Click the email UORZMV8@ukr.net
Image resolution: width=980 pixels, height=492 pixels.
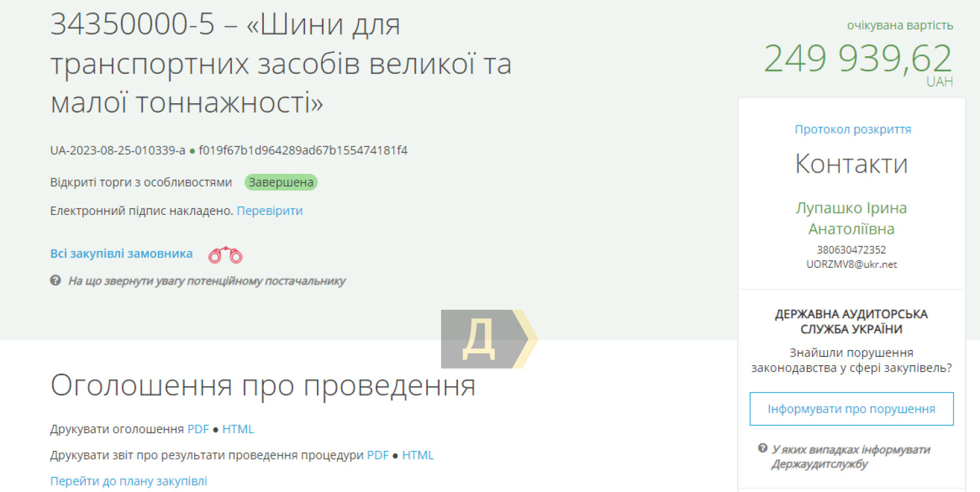pos(851,265)
